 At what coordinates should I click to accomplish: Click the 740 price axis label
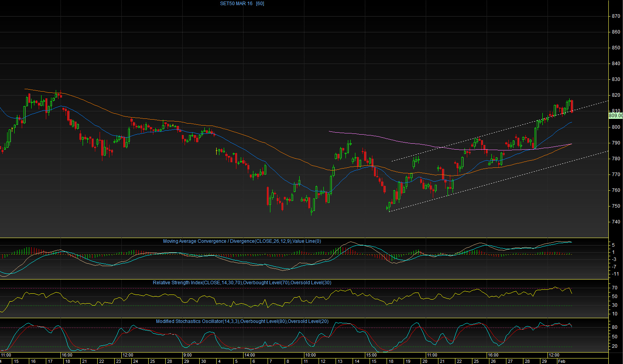pyautogui.click(x=615, y=221)
